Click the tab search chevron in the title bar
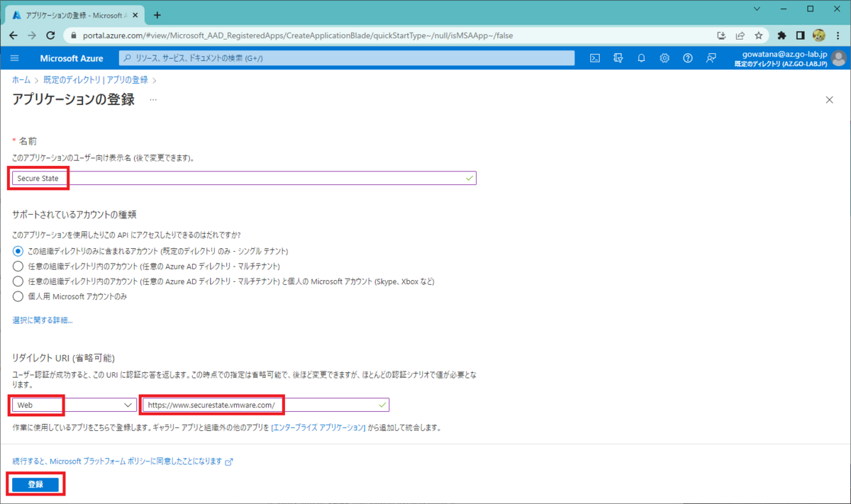 (x=758, y=9)
